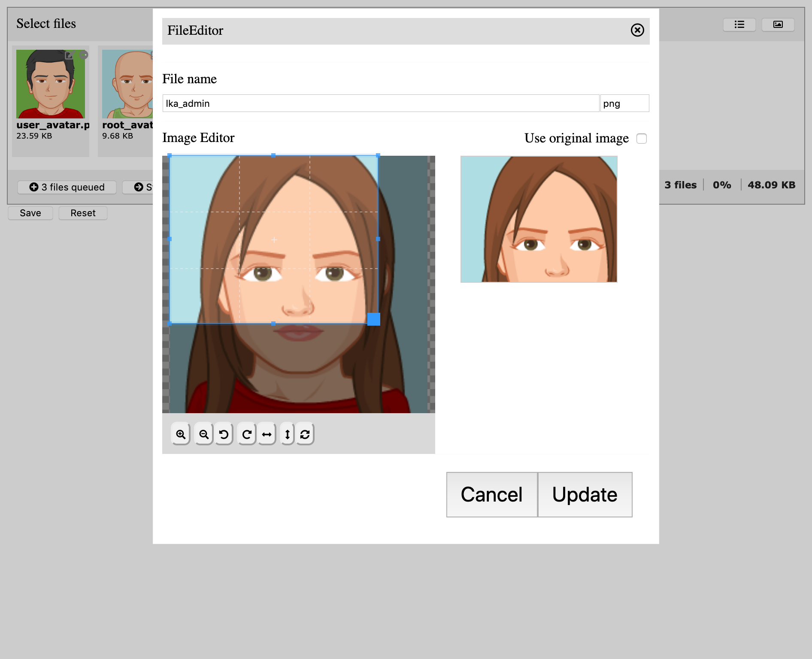Click the Image Editor heading
Image resolution: width=812 pixels, height=659 pixels.
tap(198, 138)
